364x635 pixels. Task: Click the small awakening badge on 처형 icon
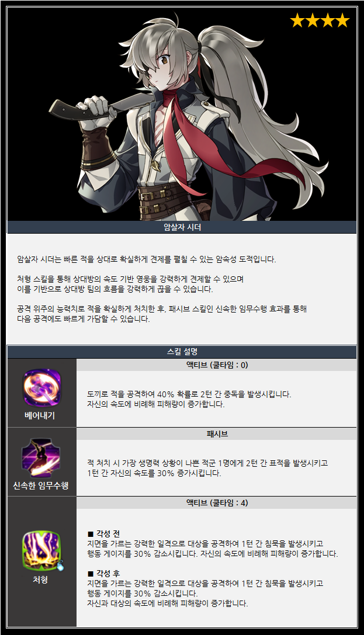click(x=60, y=565)
